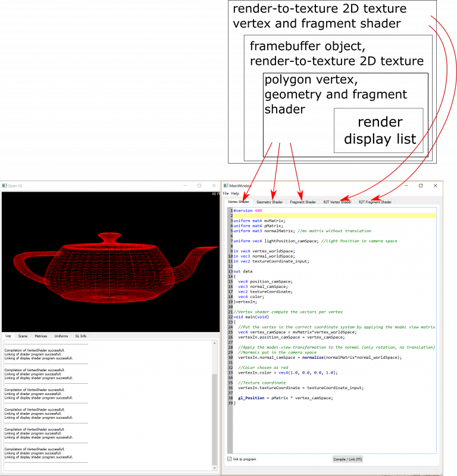Screen dimensions: 457x476
Task: Open the File menu
Action: point(226,193)
